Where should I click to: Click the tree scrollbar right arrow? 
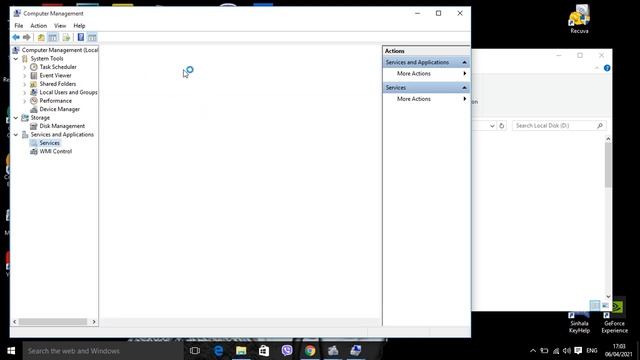tap(94, 322)
